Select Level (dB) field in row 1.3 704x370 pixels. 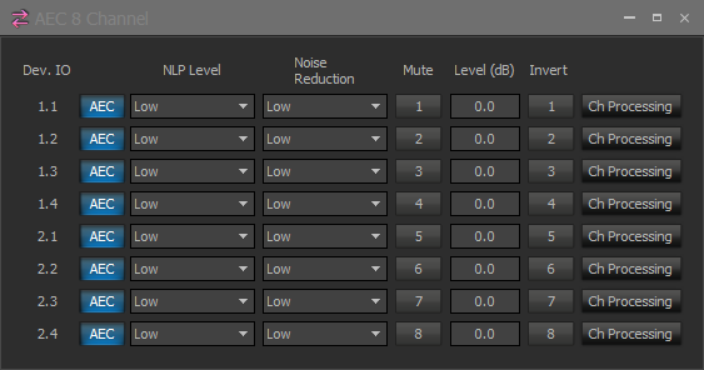485,171
